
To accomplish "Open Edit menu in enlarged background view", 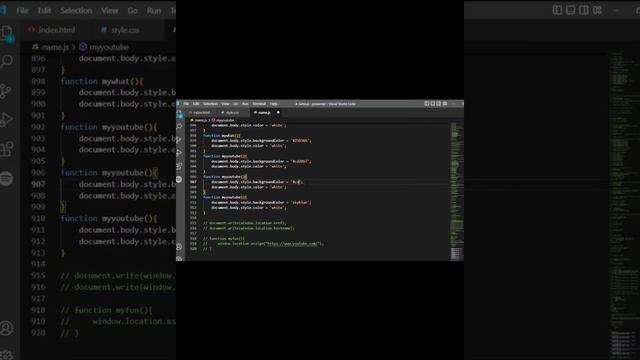I will pyautogui.click(x=44, y=11).
